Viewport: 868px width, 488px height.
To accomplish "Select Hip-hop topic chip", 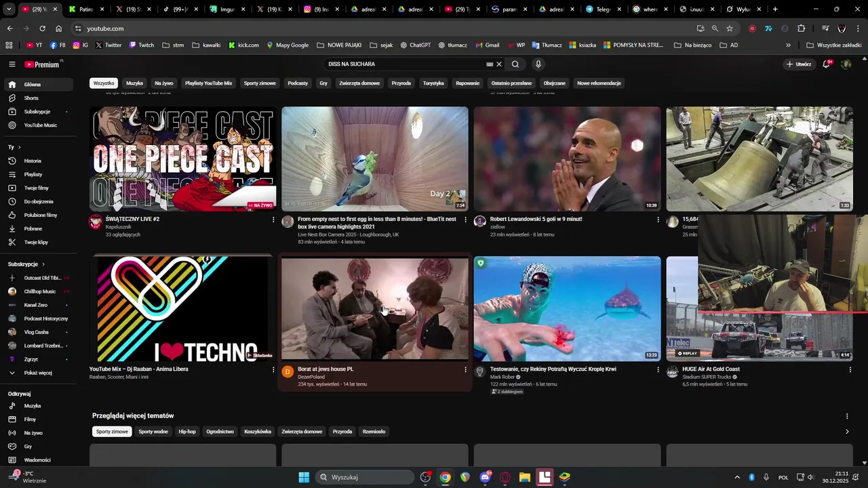I will [x=187, y=432].
